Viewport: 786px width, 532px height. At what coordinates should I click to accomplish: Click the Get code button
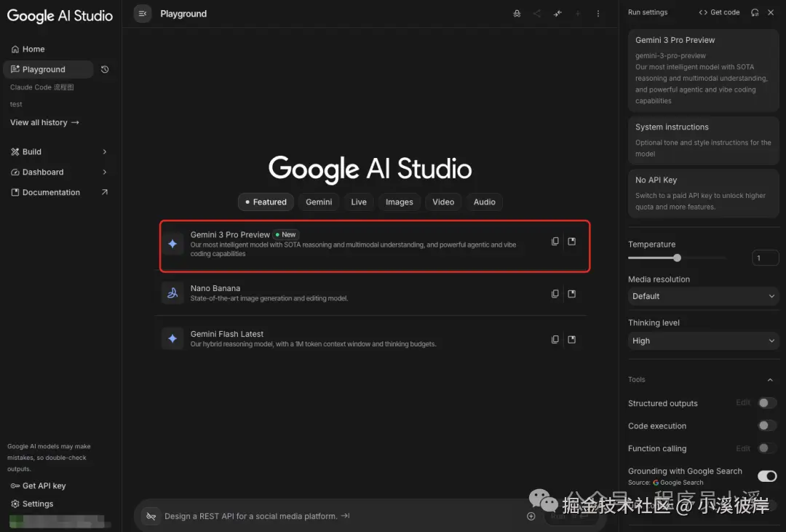click(x=719, y=12)
